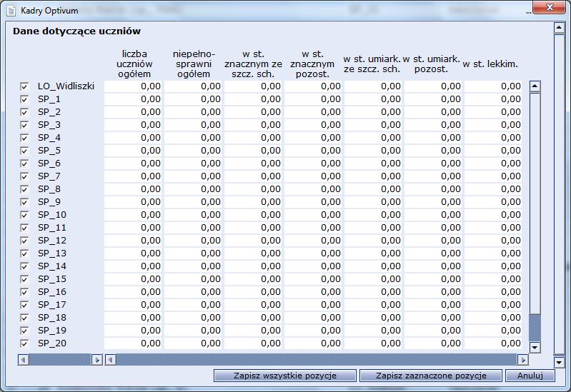571x392 pixels.
Task: Select the SP_13 row label
Action: 52,253
